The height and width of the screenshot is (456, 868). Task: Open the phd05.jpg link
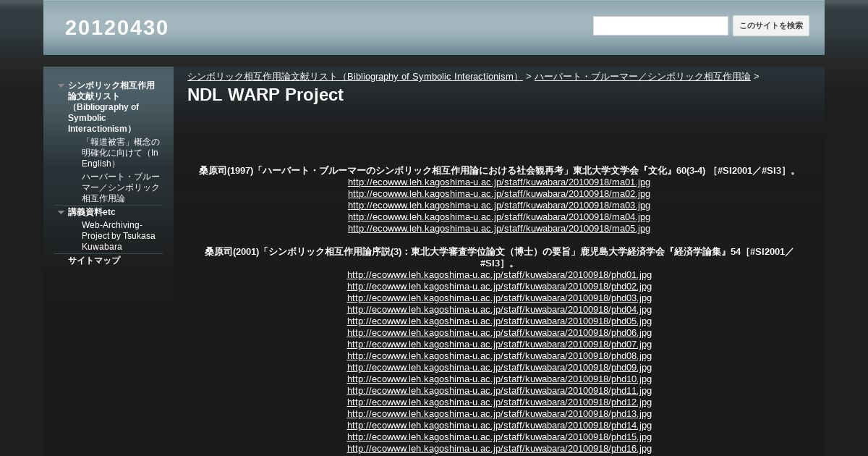[499, 321]
